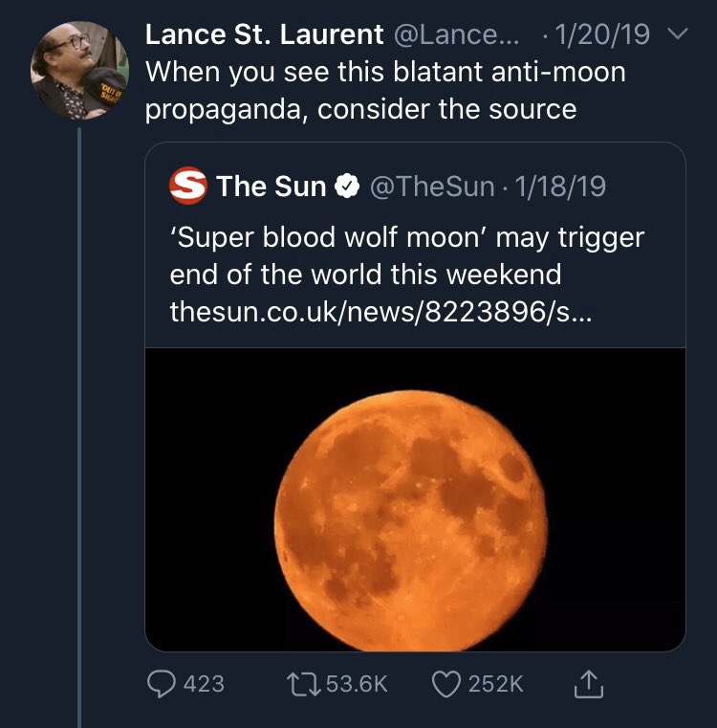
Task: Click The Sun verified badge
Action: pyautogui.click(x=346, y=187)
